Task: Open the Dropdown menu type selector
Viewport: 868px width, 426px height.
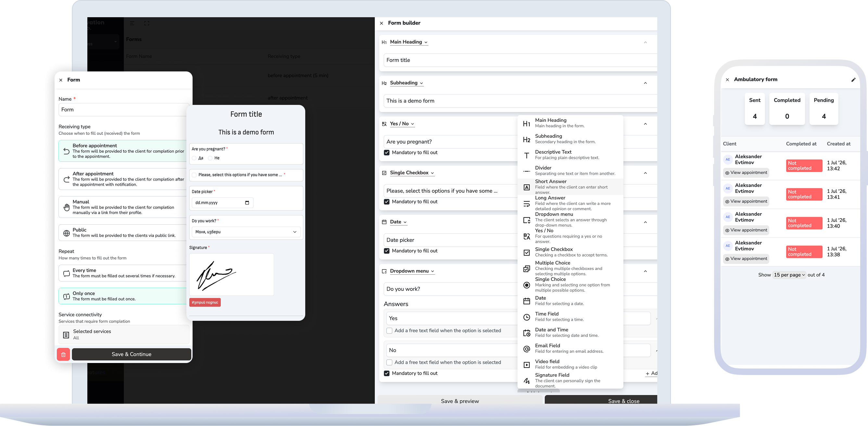Action: point(412,271)
